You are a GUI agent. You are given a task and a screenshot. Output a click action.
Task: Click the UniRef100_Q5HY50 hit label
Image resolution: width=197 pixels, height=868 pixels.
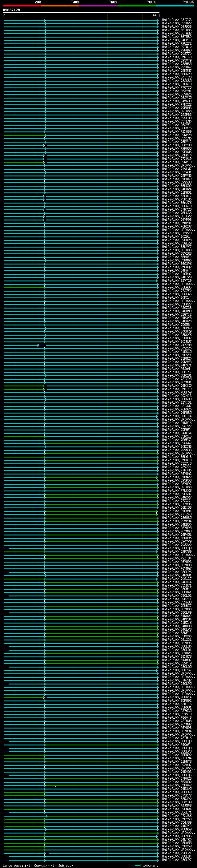point(177,819)
